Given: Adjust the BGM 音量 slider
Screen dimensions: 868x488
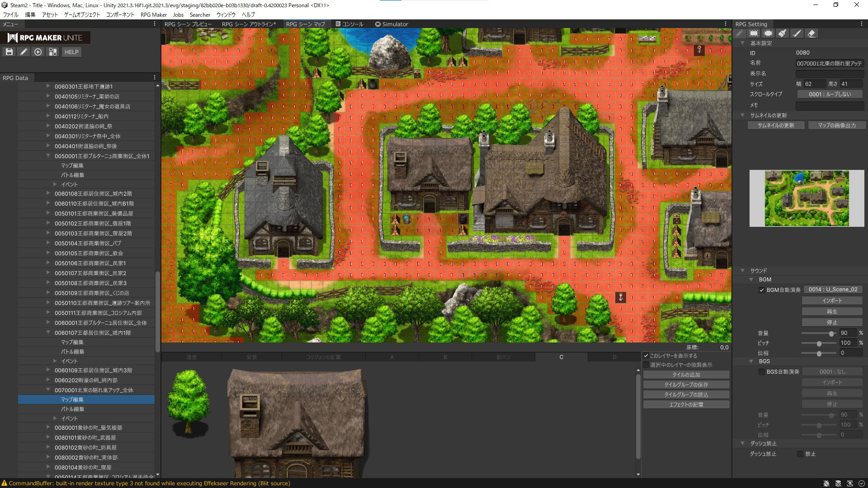Looking at the screenshot, I should click(x=831, y=333).
